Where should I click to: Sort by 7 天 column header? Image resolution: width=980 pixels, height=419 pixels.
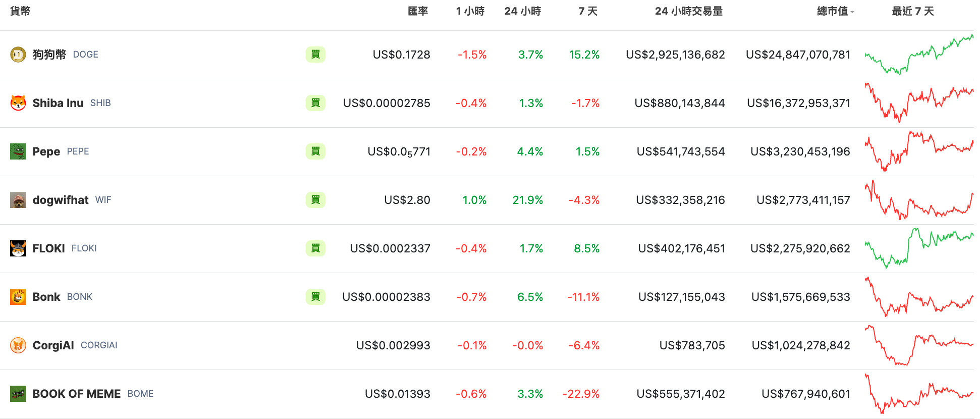click(x=588, y=11)
